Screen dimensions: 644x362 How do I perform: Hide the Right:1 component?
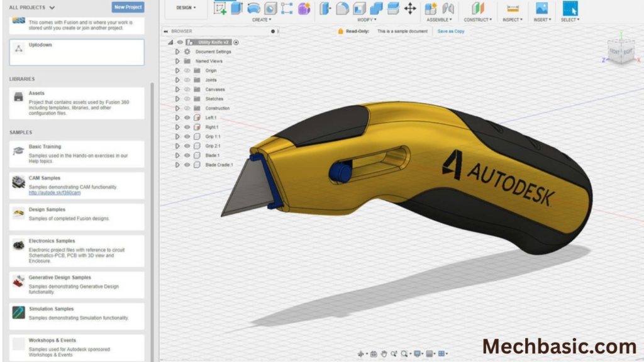coord(187,127)
